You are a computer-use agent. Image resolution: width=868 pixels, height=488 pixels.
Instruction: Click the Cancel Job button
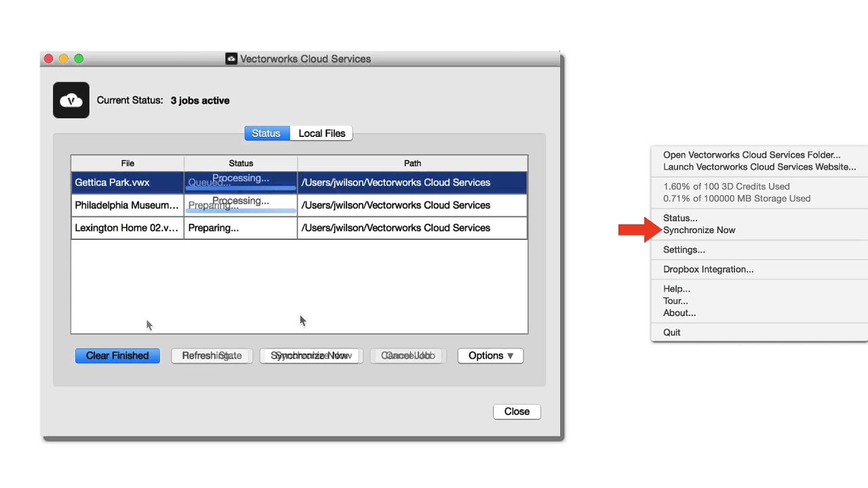408,356
